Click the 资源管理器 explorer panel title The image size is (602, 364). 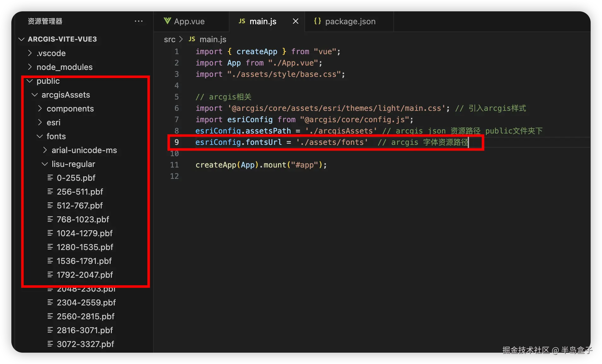(x=45, y=21)
